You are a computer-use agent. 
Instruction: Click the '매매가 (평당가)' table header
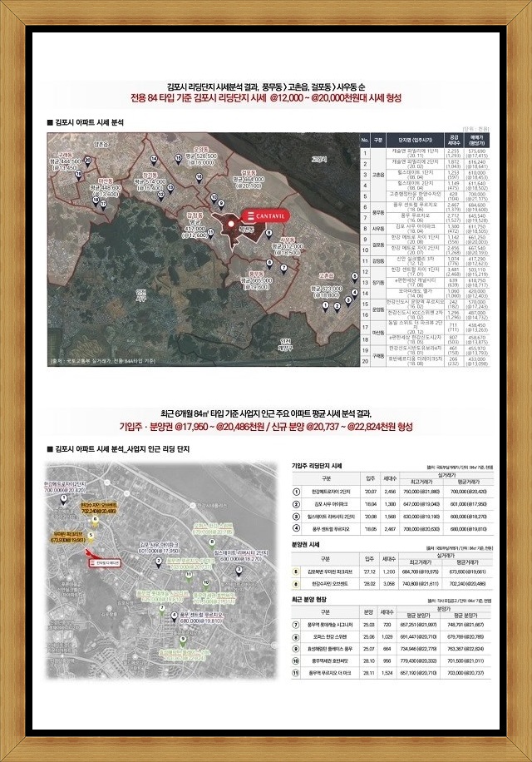pyautogui.click(x=475, y=140)
